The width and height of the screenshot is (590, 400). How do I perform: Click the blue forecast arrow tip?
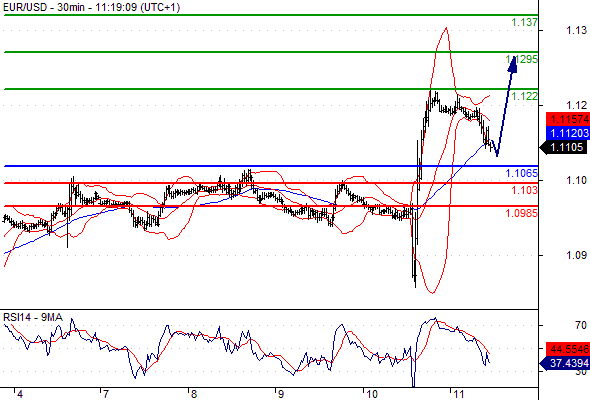pyautogui.click(x=512, y=64)
